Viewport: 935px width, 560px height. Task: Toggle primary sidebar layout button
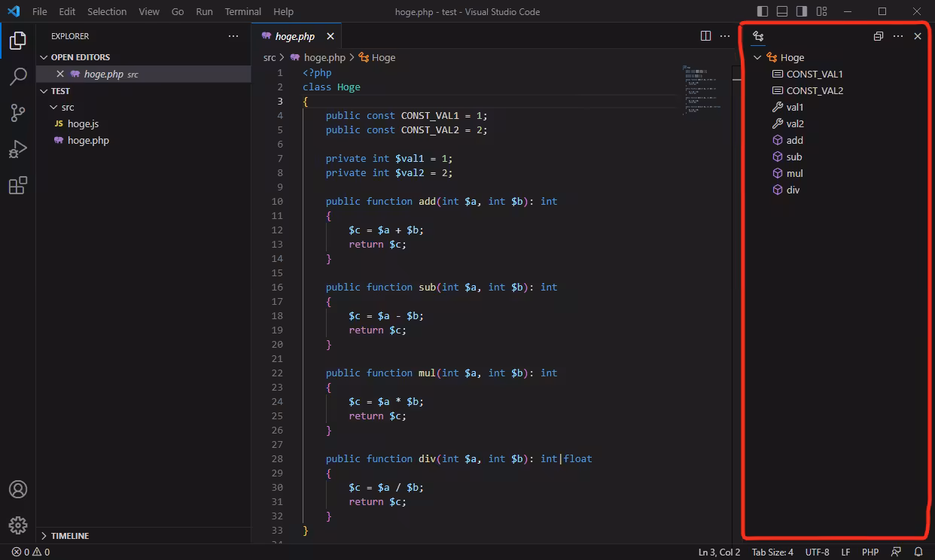click(763, 11)
